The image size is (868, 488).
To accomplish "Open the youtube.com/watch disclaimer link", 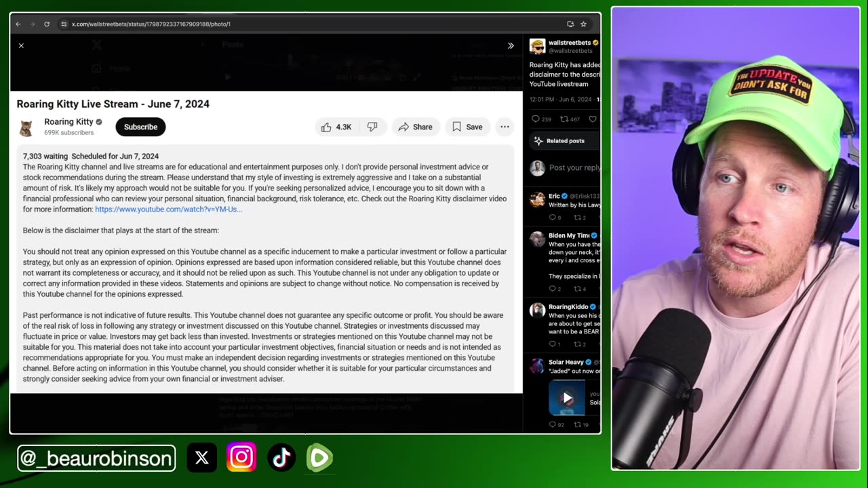I will pos(168,209).
